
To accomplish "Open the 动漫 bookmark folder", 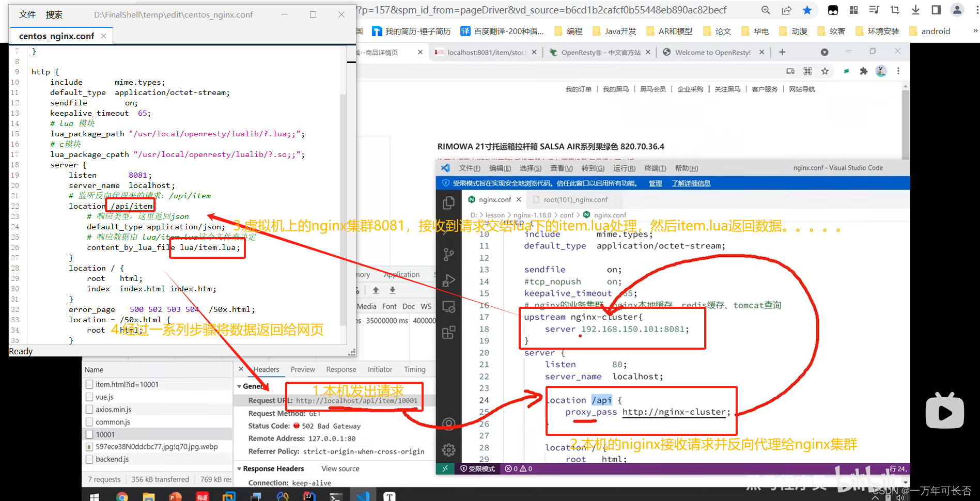I will (793, 31).
